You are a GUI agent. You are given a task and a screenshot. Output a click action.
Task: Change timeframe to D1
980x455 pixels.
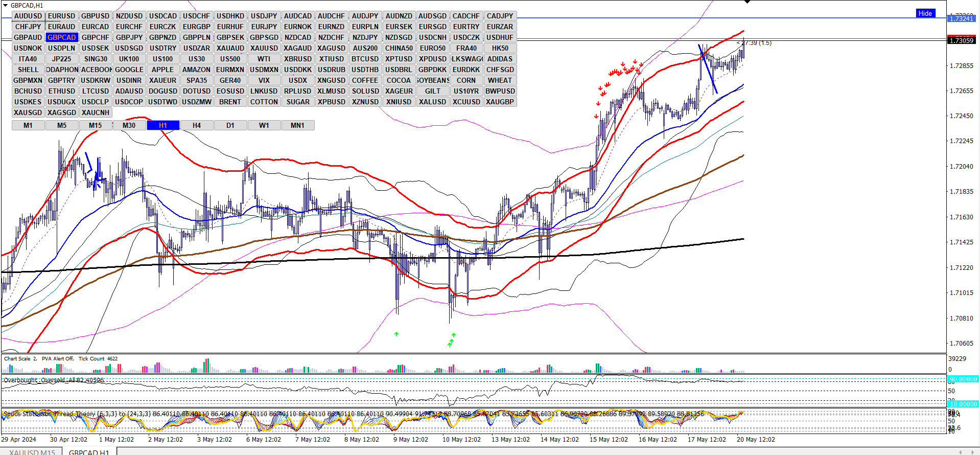tap(230, 125)
